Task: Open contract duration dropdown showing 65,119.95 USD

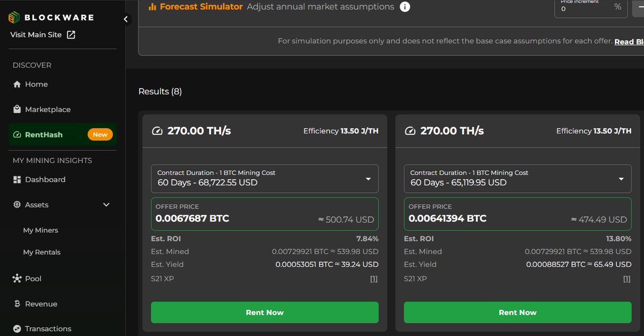Action: tap(517, 178)
